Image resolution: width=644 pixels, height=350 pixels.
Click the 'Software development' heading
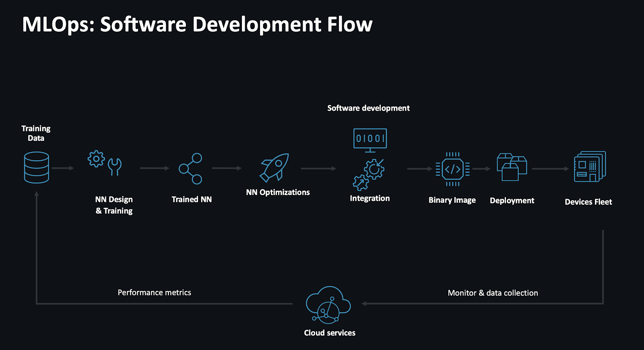(x=368, y=108)
